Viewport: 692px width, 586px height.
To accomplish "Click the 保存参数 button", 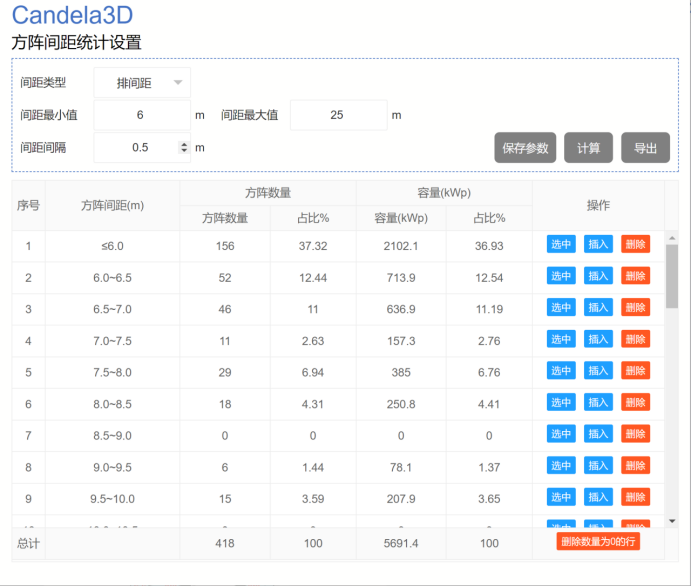I will pos(525,147).
